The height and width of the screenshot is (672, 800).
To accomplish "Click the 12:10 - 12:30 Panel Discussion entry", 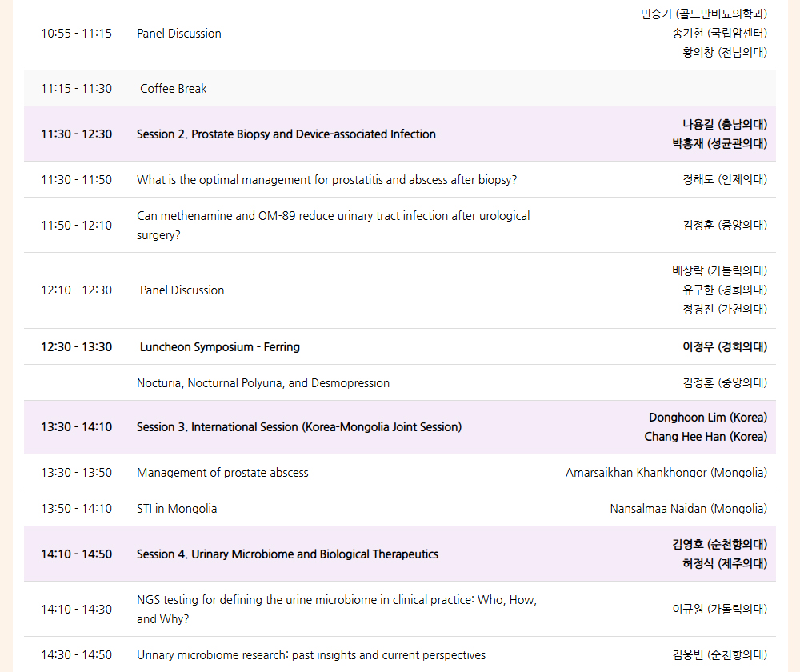I will (x=182, y=290).
